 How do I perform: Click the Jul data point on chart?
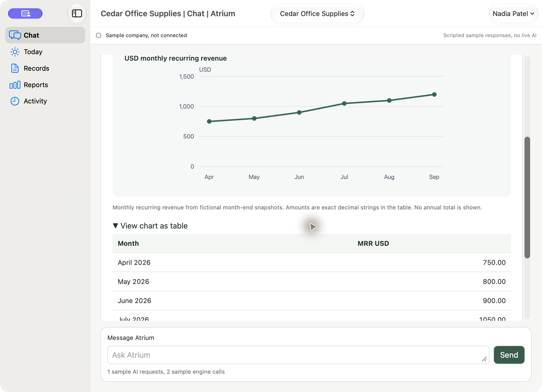pos(344,103)
